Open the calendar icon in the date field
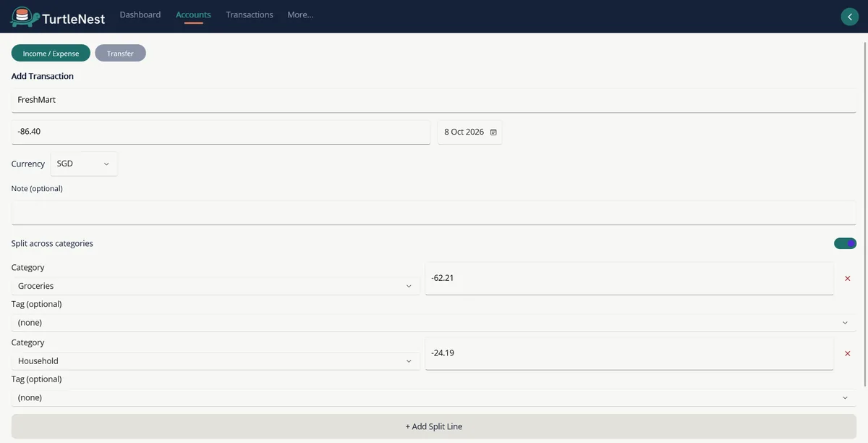 click(x=493, y=132)
